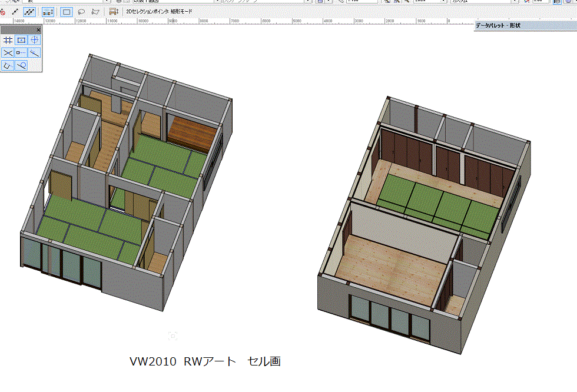Click the データパレット - 形状 palette title
577x392 pixels.
click(498, 26)
